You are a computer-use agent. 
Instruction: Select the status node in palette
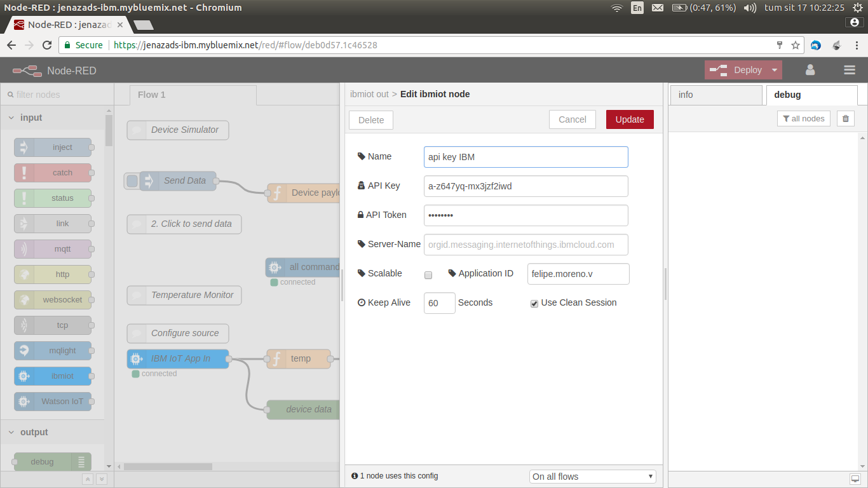[x=53, y=198]
